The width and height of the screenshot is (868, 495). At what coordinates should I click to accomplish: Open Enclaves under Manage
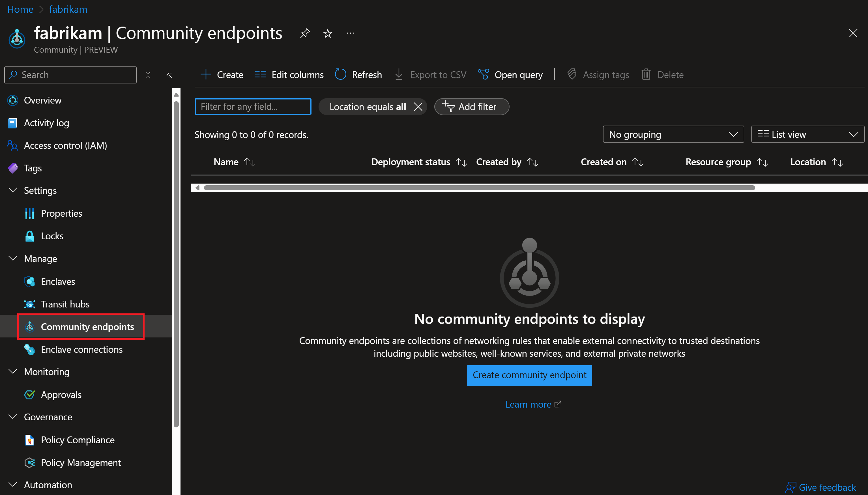click(x=58, y=281)
